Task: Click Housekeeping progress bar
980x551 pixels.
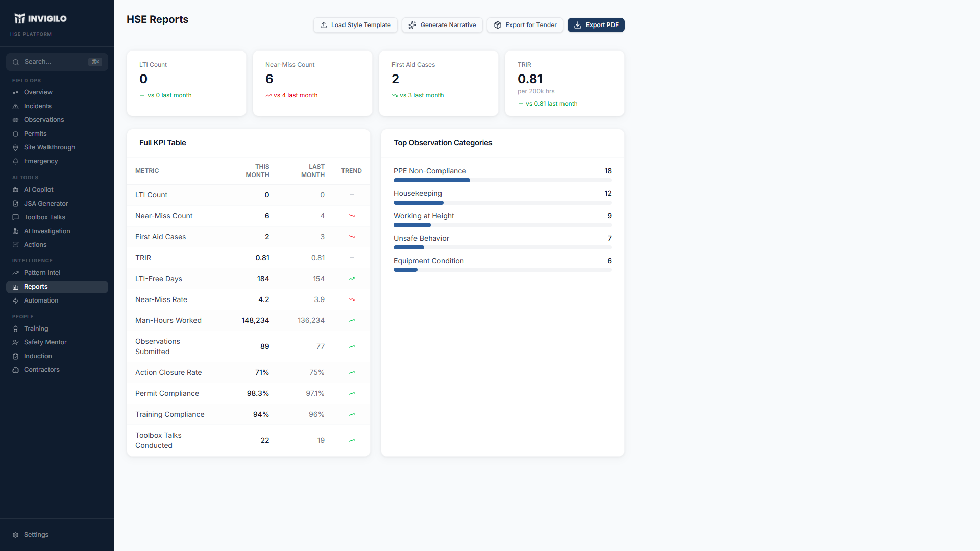Action: click(x=503, y=203)
